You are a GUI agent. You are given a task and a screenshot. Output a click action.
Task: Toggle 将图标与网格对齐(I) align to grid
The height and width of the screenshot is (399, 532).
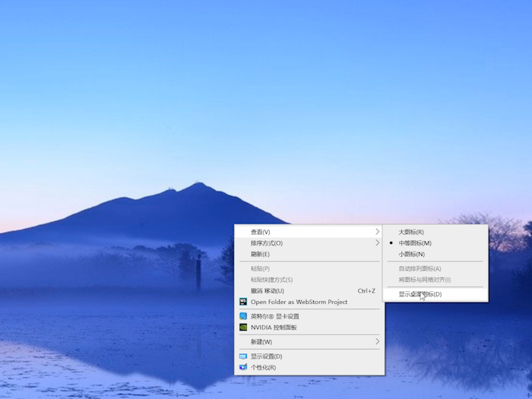point(424,280)
